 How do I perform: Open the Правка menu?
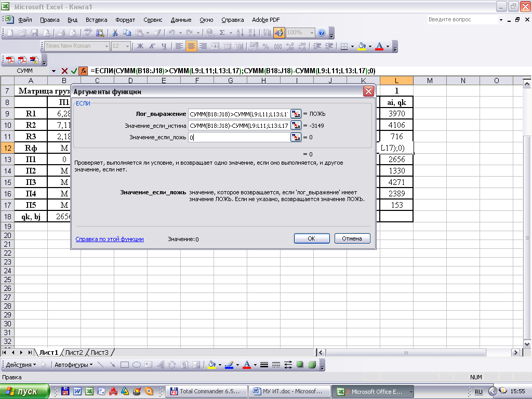(49, 20)
